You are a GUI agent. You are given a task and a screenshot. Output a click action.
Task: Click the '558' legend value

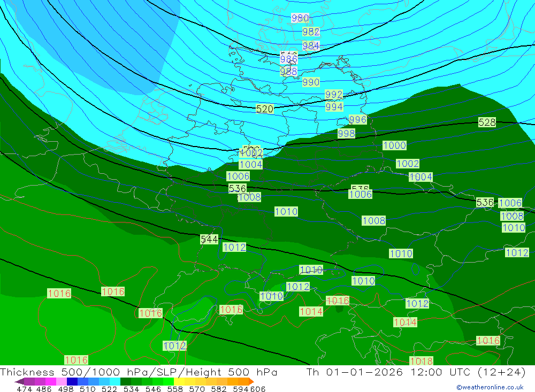coord(175,389)
